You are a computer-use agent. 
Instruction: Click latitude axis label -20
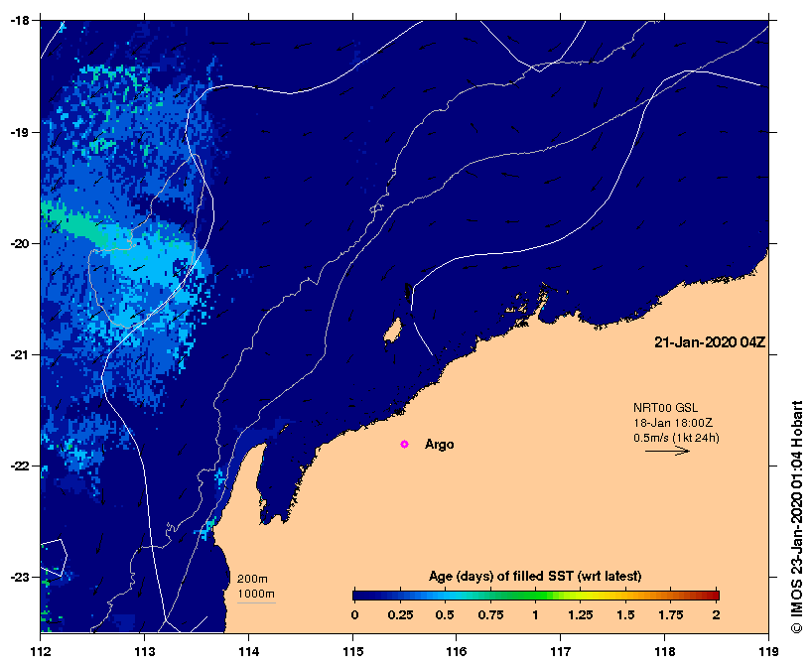(20, 243)
